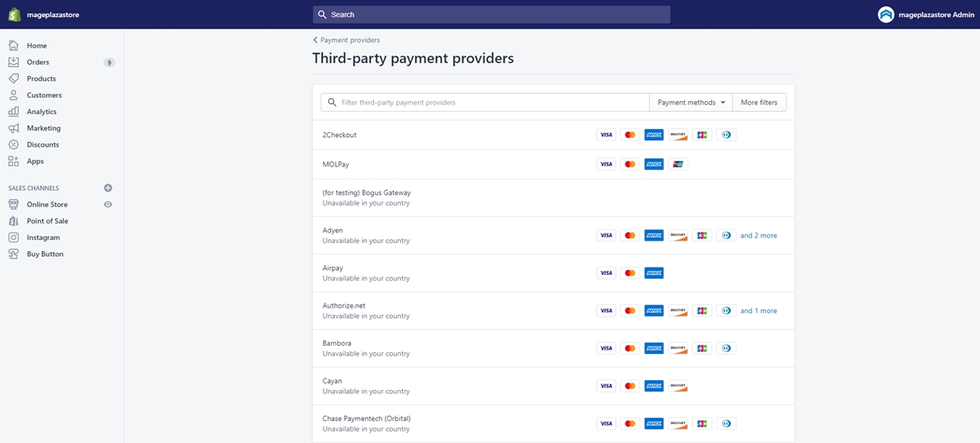Click the Discounts badge icon
Image resolution: width=980 pixels, height=443 pixels.
(13, 144)
